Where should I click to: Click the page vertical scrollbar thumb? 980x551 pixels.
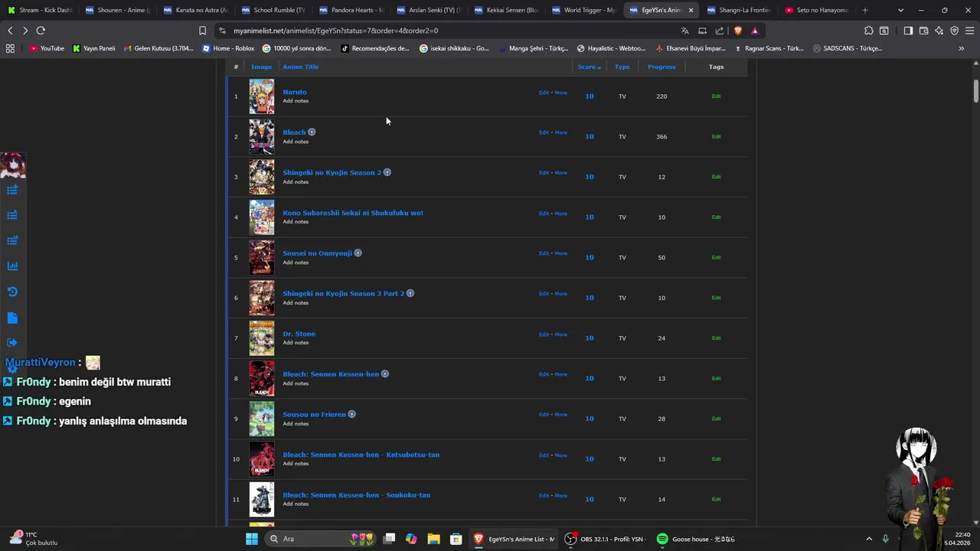click(975, 90)
